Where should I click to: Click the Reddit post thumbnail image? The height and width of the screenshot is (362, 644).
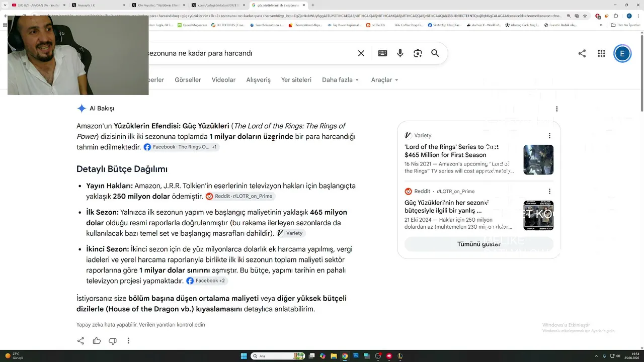538,216
